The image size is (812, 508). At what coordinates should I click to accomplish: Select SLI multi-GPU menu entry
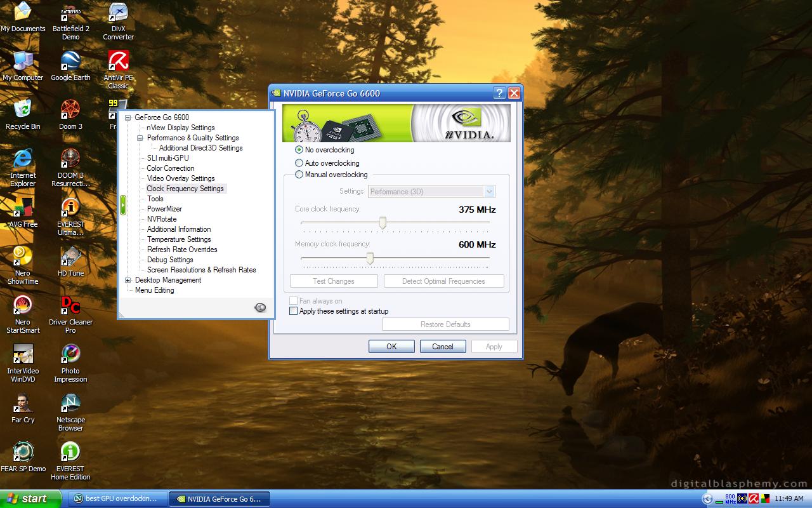point(168,158)
